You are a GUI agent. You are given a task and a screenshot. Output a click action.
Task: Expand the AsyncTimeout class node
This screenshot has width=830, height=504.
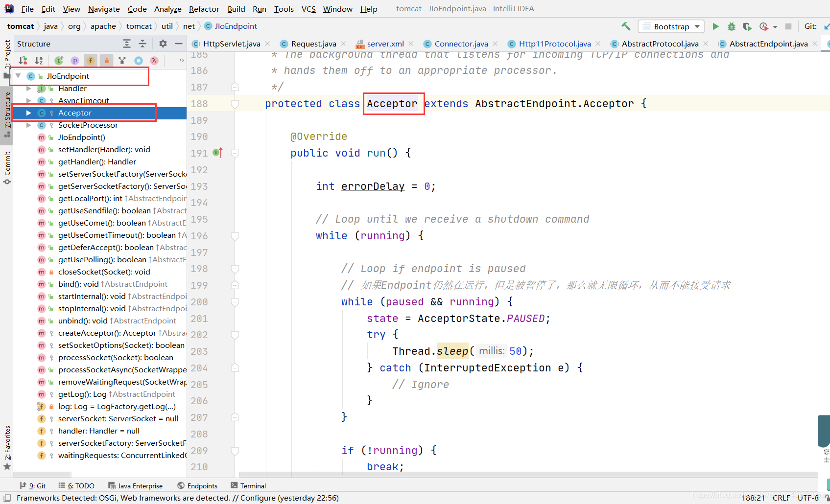tap(29, 100)
